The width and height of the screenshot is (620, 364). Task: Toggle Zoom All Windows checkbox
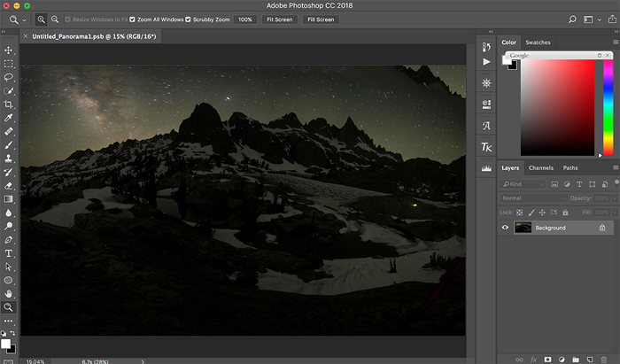click(134, 19)
